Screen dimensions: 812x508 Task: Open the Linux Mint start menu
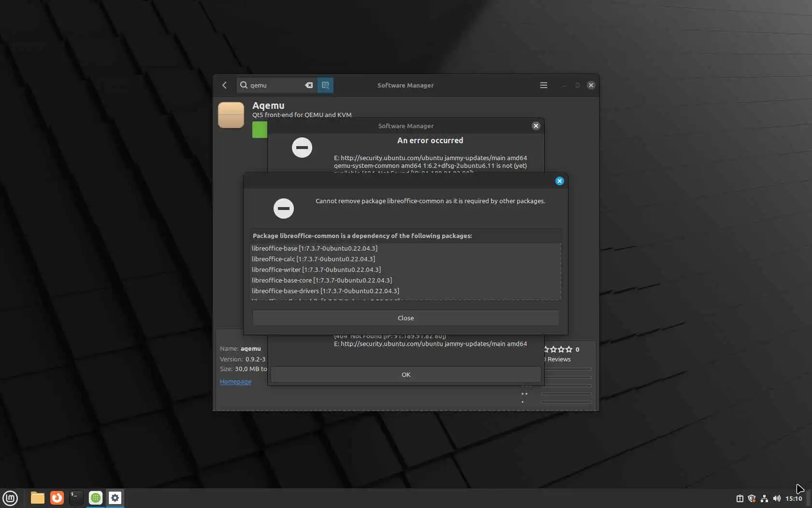pyautogui.click(x=10, y=498)
